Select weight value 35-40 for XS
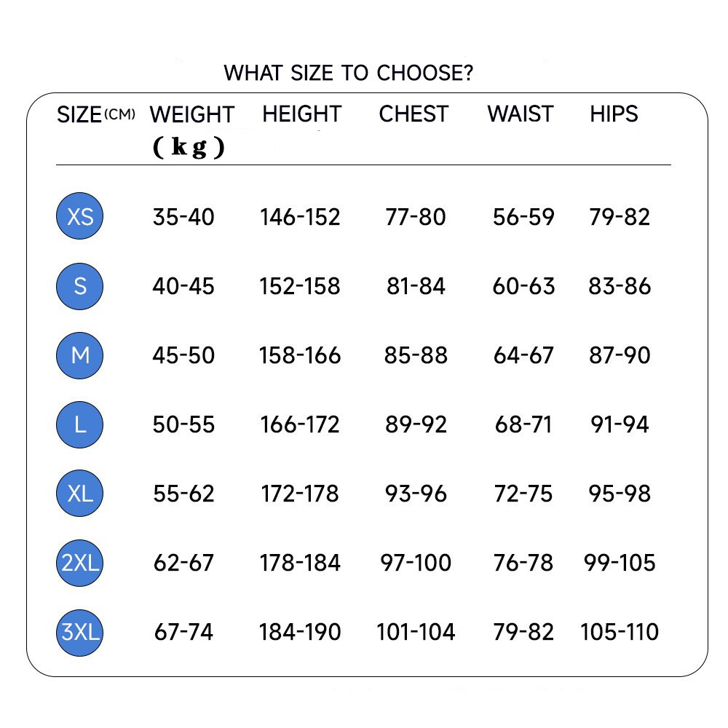 coord(183,217)
